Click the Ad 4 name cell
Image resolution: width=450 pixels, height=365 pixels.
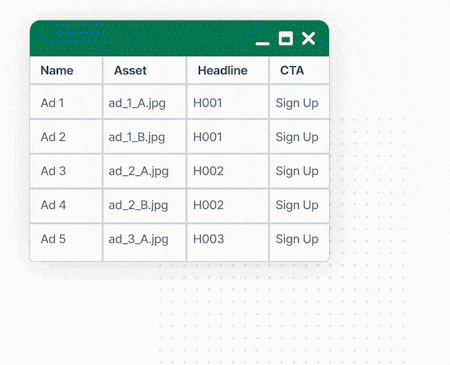(66, 205)
